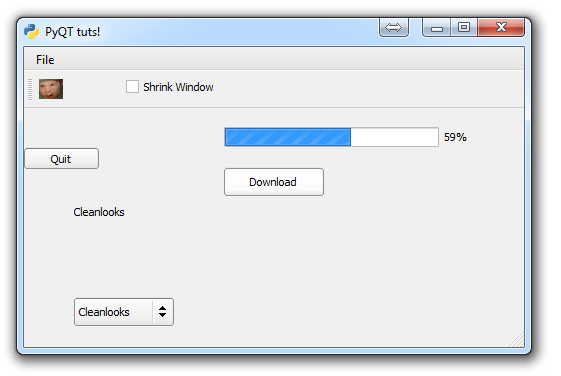Click the empty part of progress bar
Screen dimensions: 561x376
click(x=394, y=137)
